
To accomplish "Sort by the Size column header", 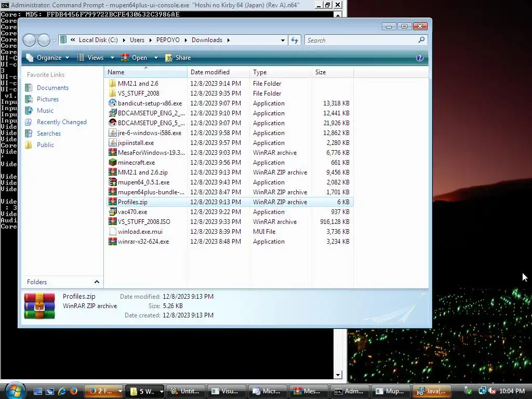I will pyautogui.click(x=332, y=72).
